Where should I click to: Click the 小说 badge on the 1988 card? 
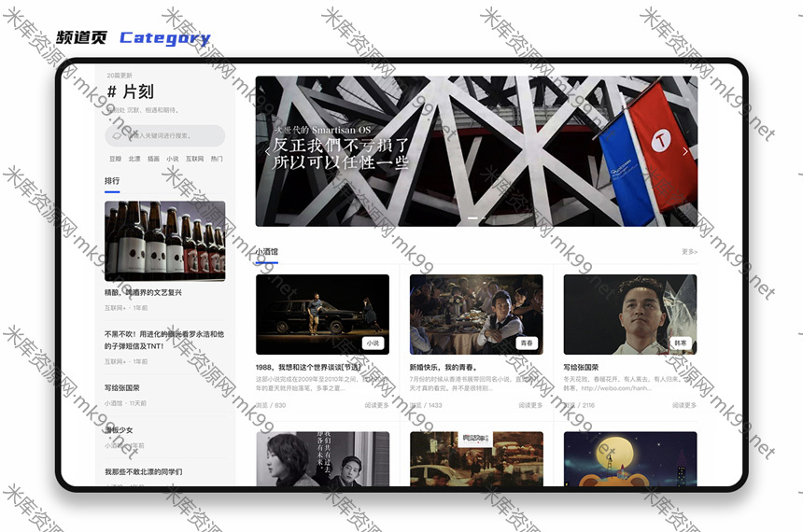tap(373, 343)
